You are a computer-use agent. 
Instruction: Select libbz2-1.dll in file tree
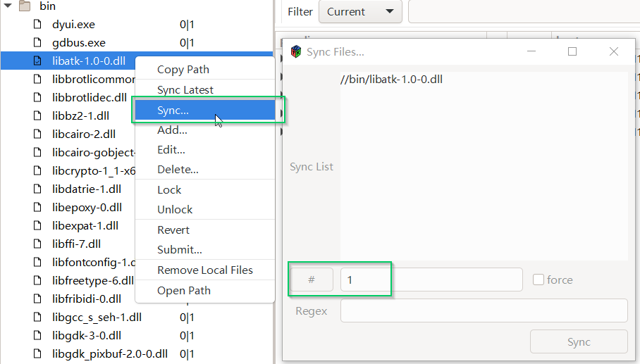[x=80, y=115]
